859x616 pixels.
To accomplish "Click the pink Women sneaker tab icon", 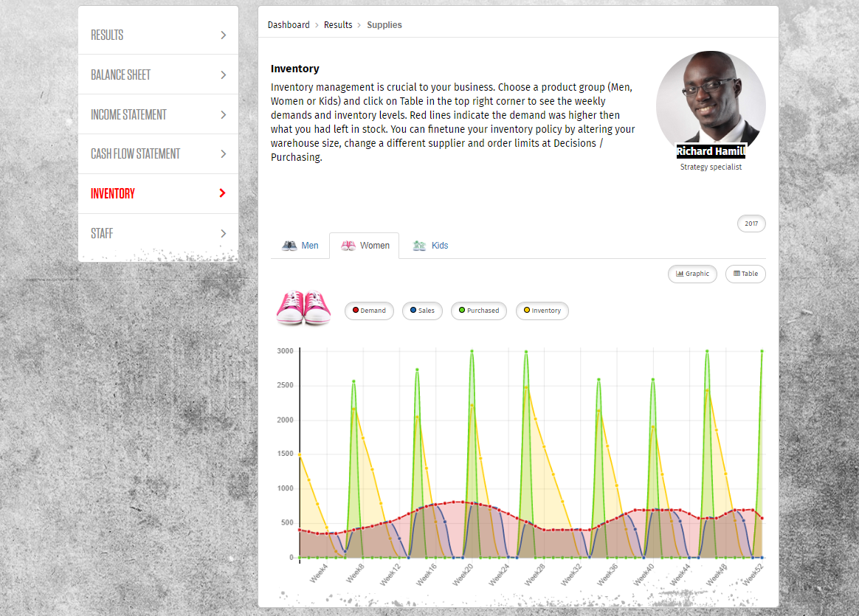I will point(348,246).
